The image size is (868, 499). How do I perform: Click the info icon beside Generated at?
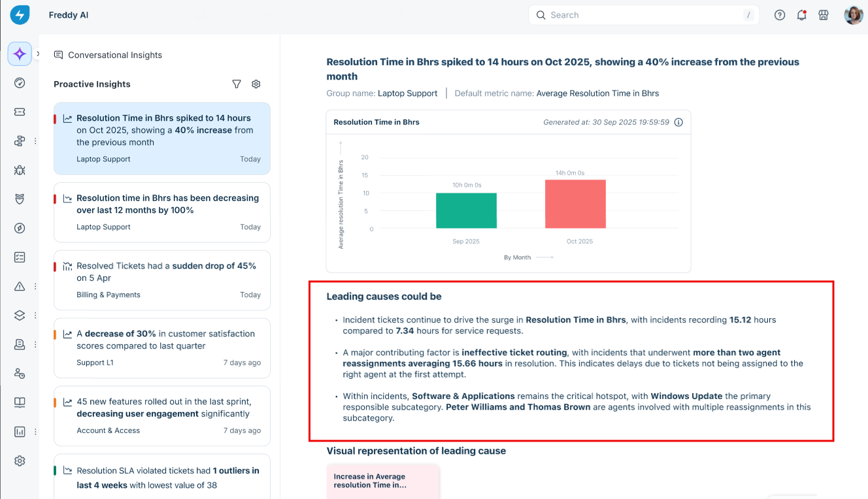tap(678, 122)
